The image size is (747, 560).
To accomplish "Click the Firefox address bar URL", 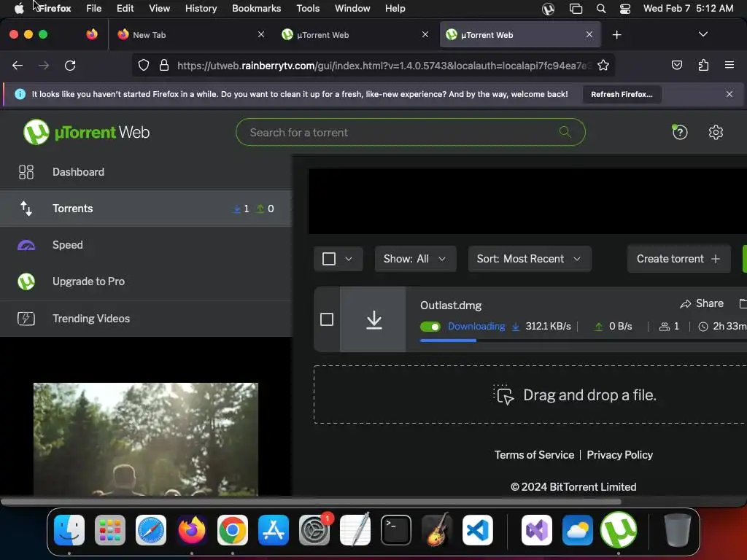I will [383, 66].
